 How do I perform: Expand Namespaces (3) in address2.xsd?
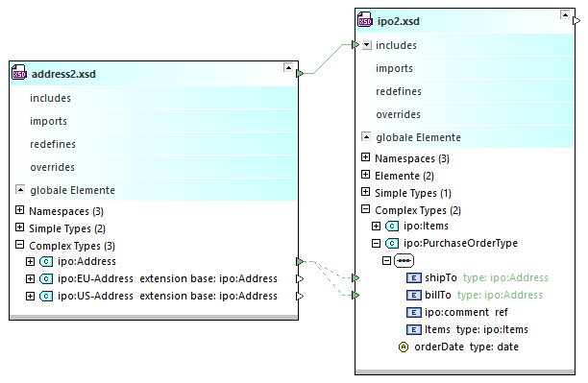pyautogui.click(x=19, y=210)
